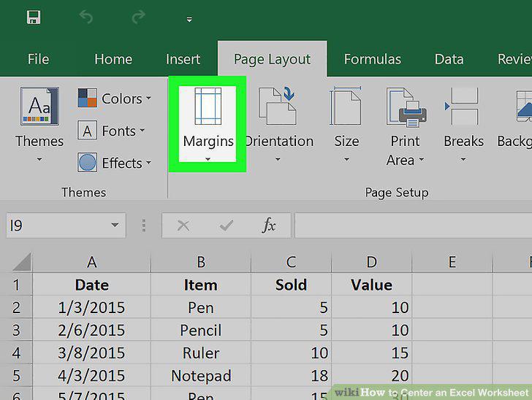Viewport: 532px width, 400px height.
Task: Select row 1 header
Action: [16, 285]
